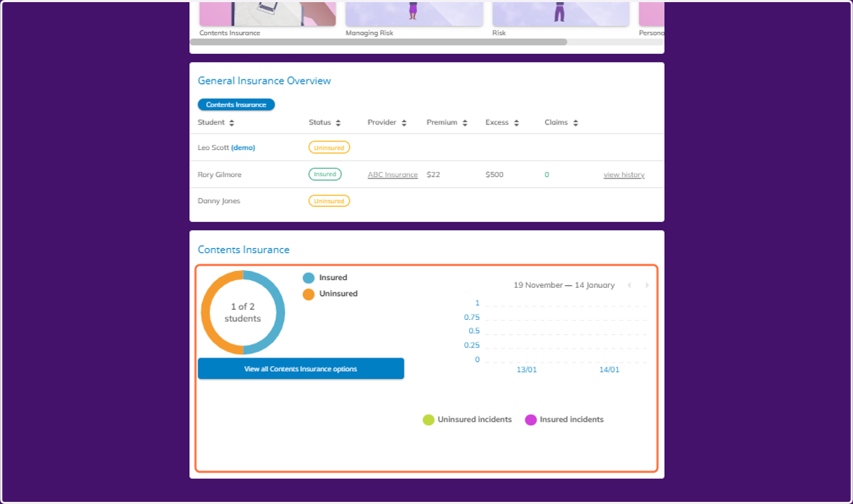Toggle the blue Insured legend swatch
Image resolution: width=853 pixels, height=504 pixels.
[309, 278]
